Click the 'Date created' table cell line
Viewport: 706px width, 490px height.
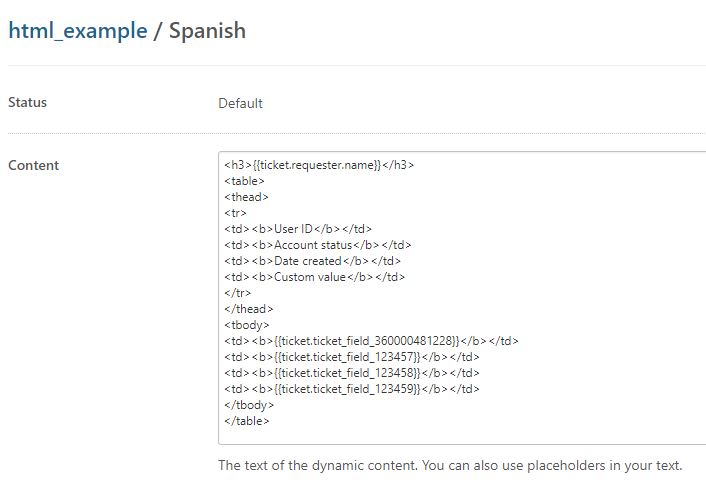click(312, 261)
